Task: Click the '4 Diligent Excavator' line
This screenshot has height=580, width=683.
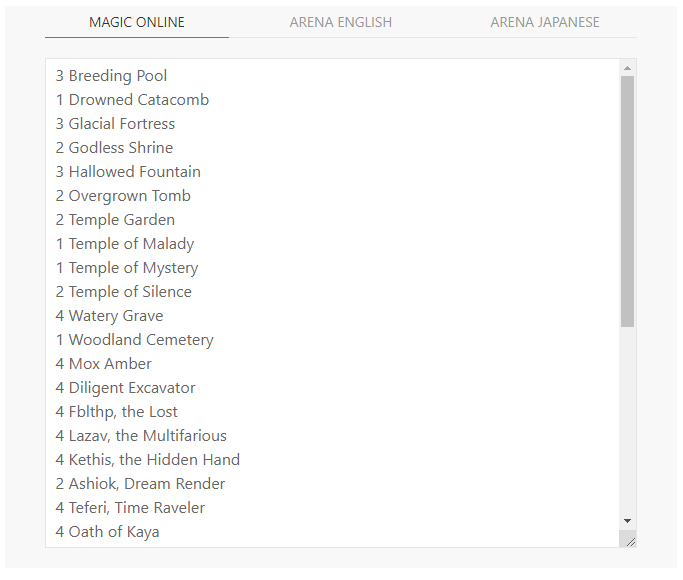Action: point(125,388)
